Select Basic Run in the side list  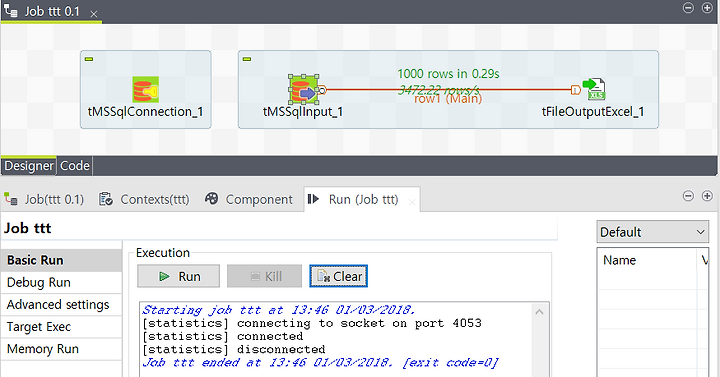click(62, 260)
